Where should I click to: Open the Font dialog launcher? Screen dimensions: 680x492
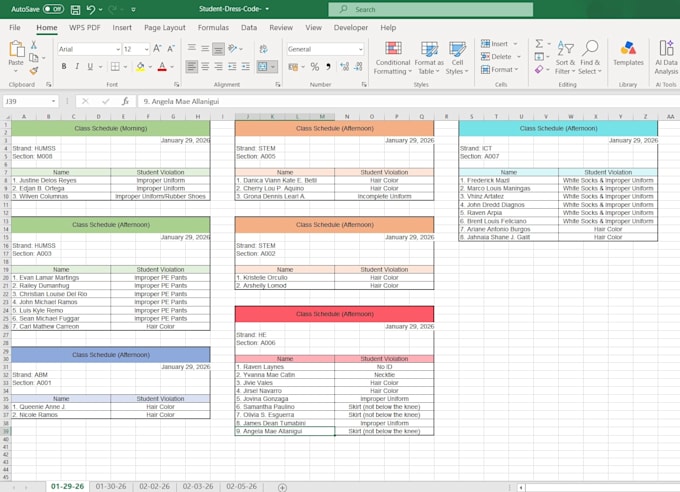pyautogui.click(x=177, y=85)
